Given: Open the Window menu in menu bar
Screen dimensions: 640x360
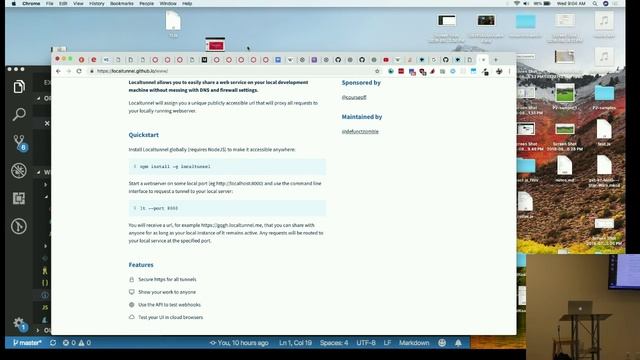Looking at the screenshot, I should [168, 3].
